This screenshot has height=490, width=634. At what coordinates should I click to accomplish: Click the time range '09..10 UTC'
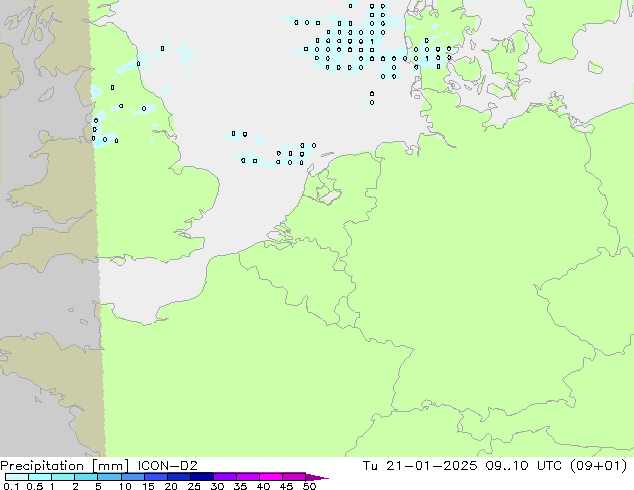coord(524,466)
